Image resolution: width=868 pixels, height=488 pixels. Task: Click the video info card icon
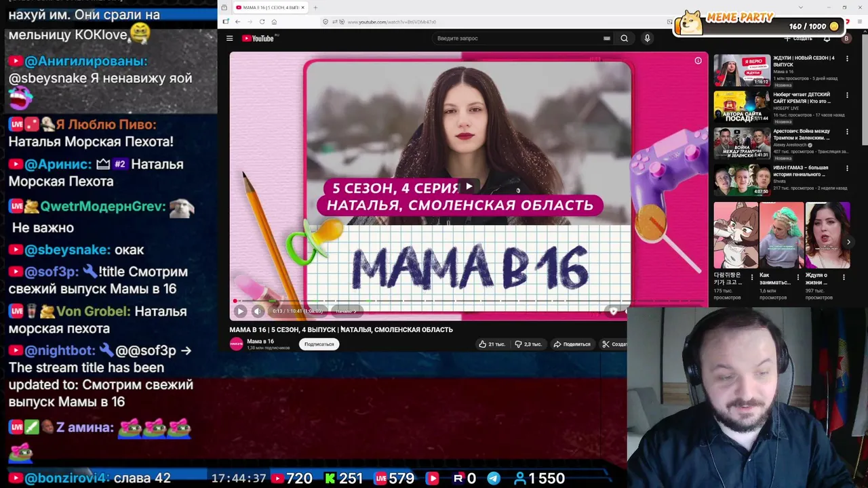coord(698,61)
